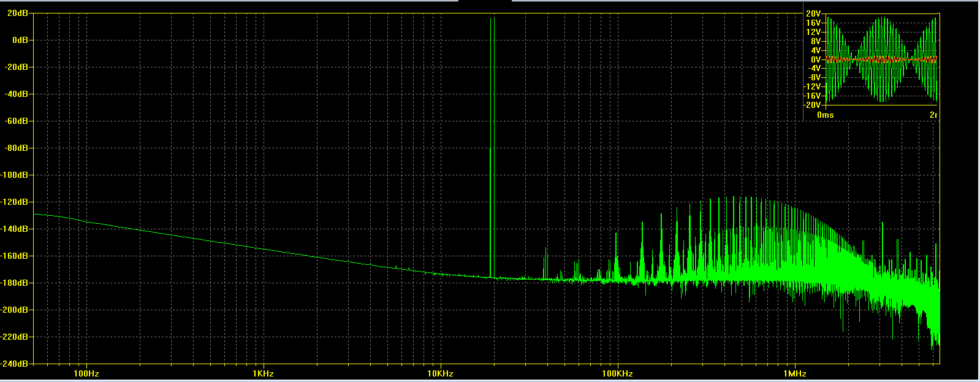Click the -4V inset axis label
Screen dimensions: 980x382
(815, 69)
